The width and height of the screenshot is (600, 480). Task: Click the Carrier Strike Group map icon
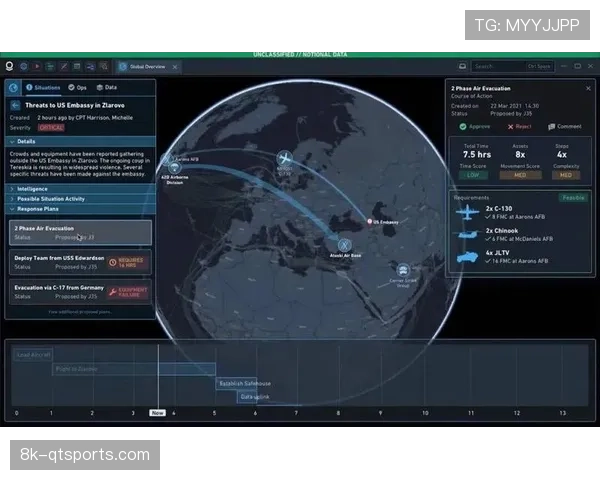pos(403,270)
